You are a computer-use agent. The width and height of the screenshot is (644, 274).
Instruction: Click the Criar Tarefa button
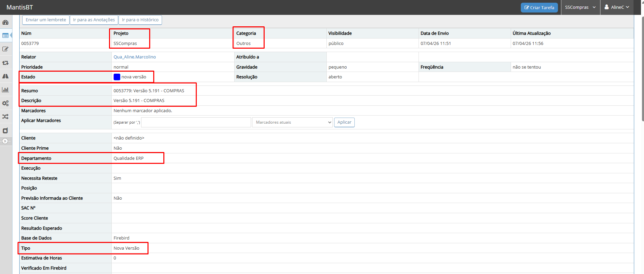point(539,7)
